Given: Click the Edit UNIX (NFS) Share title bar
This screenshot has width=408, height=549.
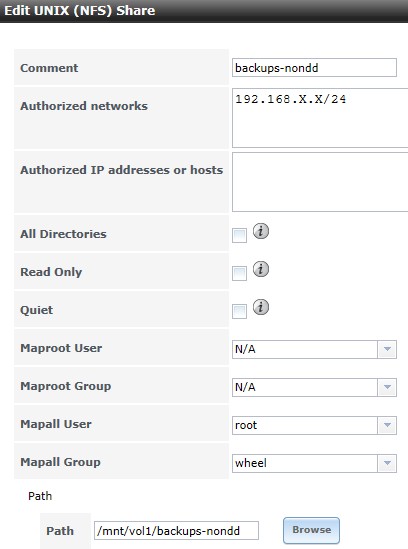Looking at the screenshot, I should pyautogui.click(x=204, y=11).
